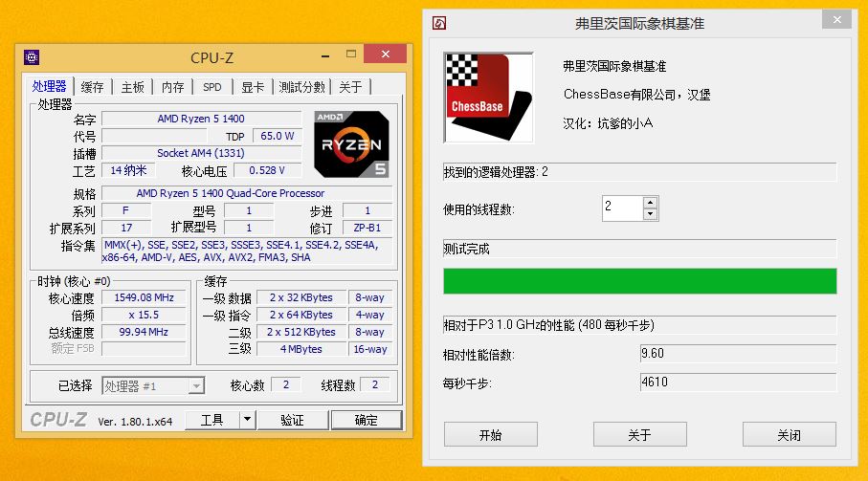Image resolution: width=868 pixels, height=481 pixels.
Task: Click the L1 data 2 x 32 KBytes
Action: (301, 297)
